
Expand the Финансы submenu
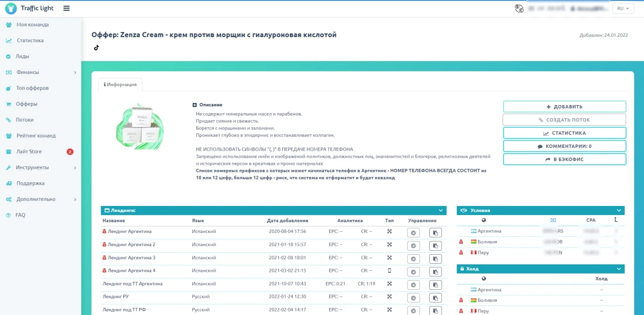click(40, 72)
